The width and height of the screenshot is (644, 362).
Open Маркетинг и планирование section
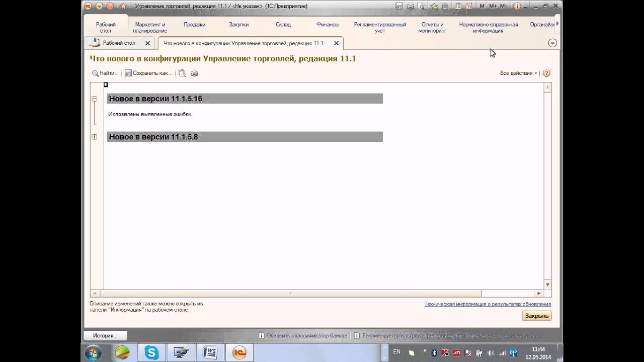(150, 28)
